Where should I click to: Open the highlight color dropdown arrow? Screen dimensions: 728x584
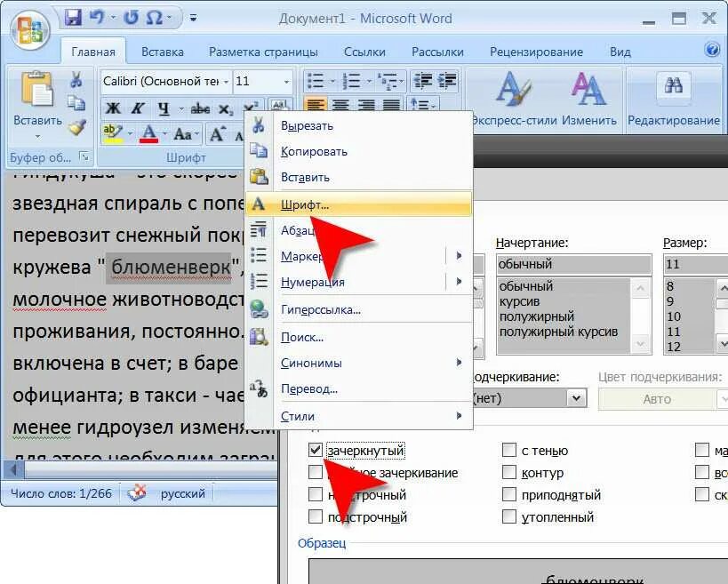(x=130, y=134)
